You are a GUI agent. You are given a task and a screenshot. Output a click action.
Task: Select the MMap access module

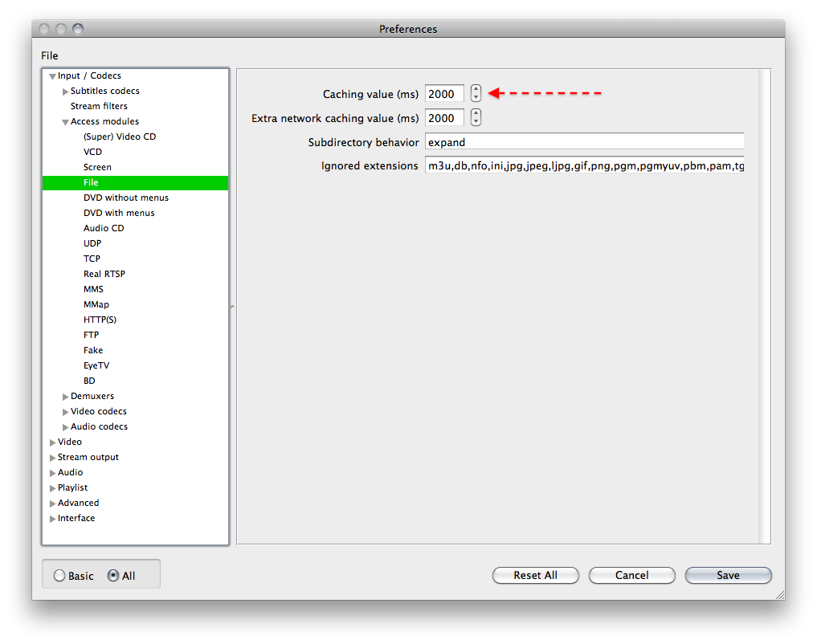point(96,304)
